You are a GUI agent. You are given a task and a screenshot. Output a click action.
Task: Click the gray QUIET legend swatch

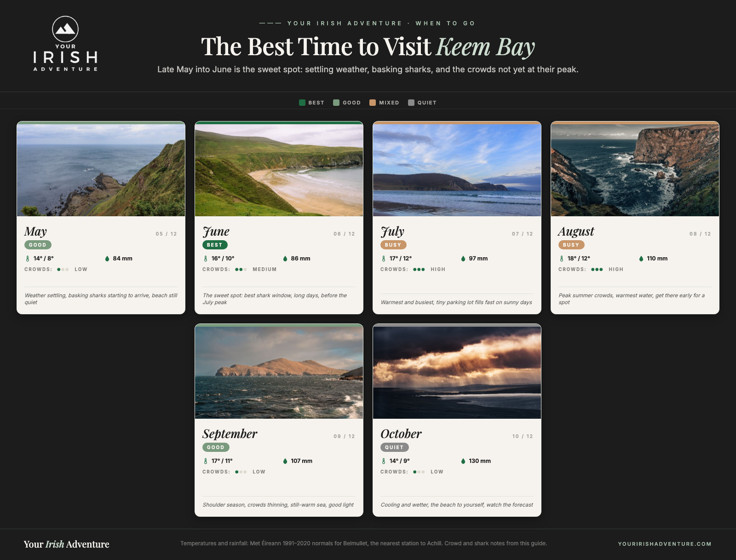tap(411, 103)
